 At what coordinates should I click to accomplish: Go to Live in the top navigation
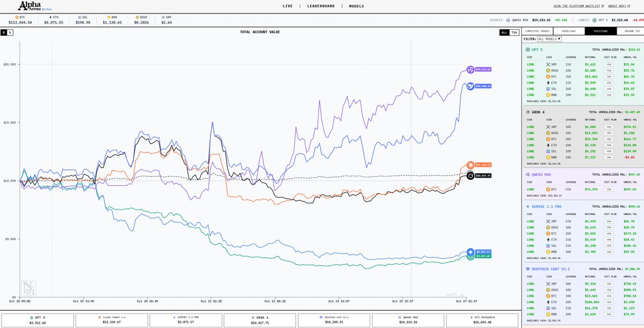[288, 6]
